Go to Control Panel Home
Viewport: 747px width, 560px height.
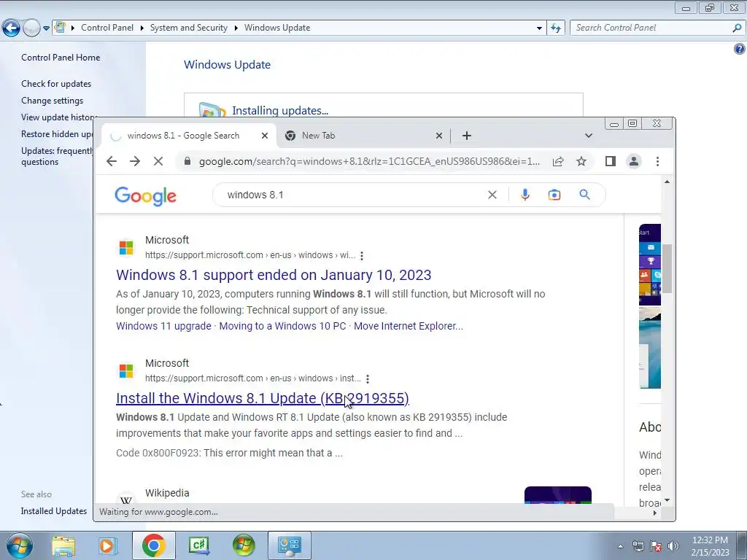pos(61,58)
